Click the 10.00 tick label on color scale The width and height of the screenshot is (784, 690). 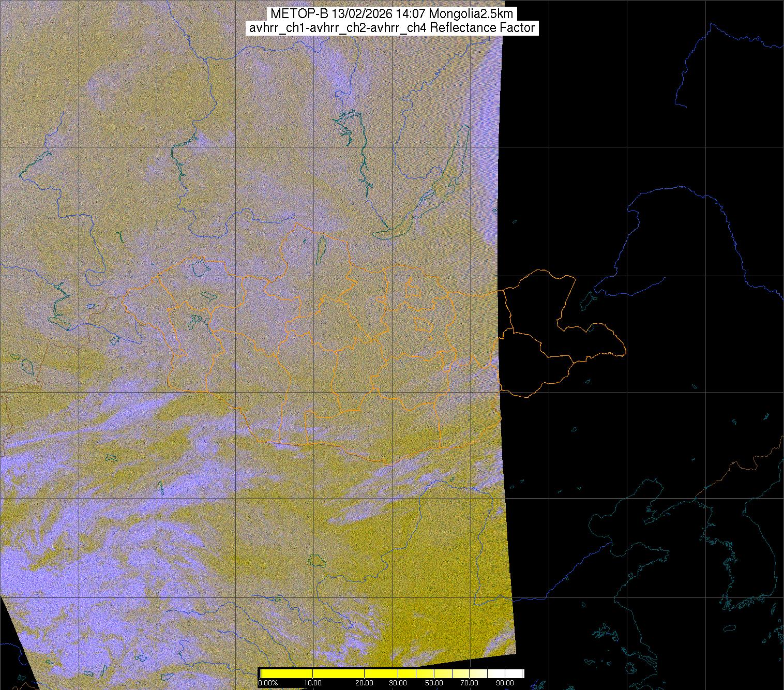click(x=313, y=683)
